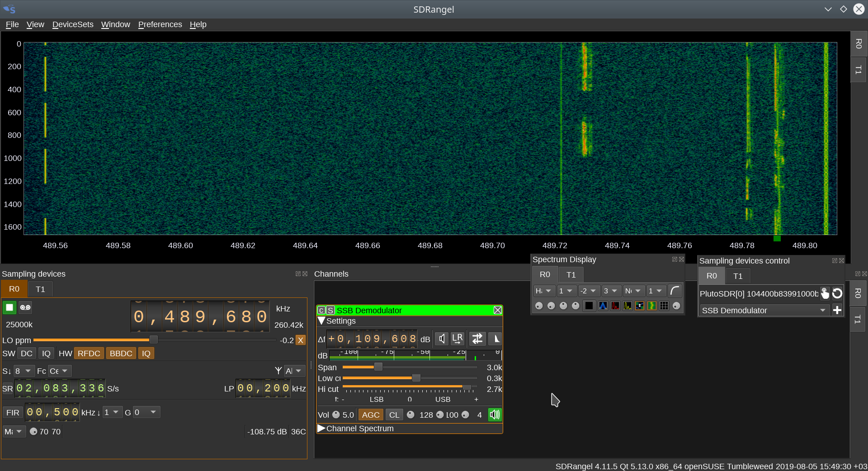Collapse the Settings section of SSB Demodulator
Image resolution: width=868 pixels, height=471 pixels.
[x=321, y=321]
